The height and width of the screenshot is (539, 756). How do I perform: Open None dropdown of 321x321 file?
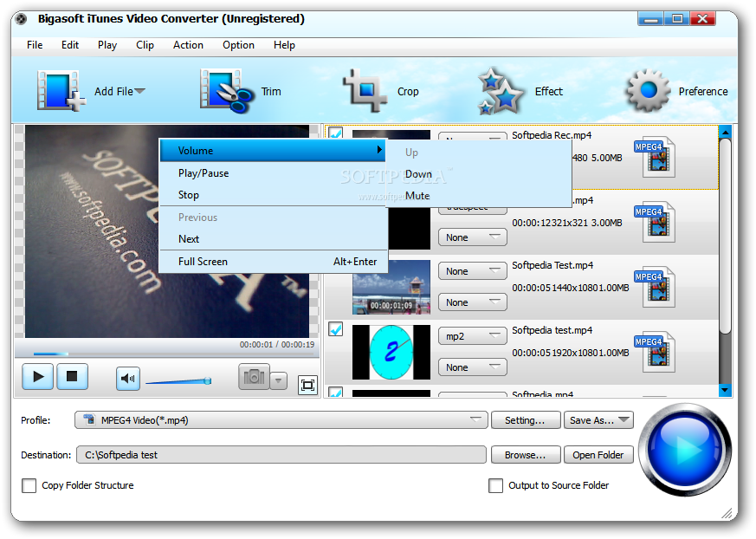coord(473,237)
